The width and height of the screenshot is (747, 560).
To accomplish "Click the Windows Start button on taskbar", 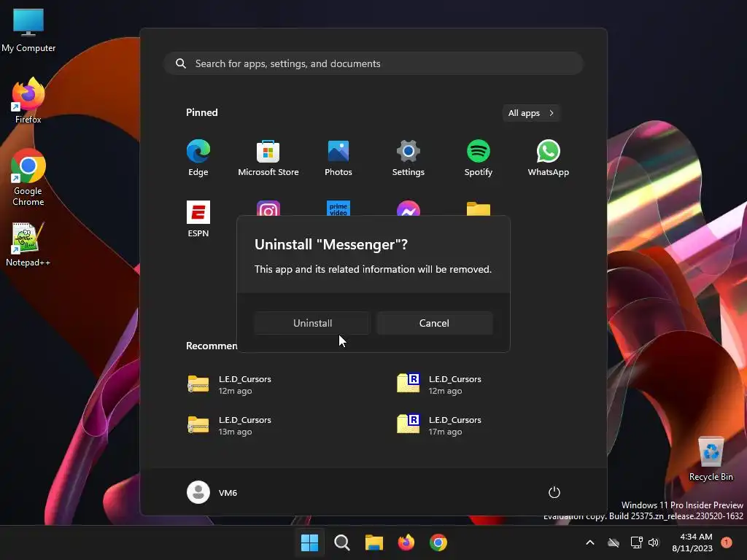I will [309, 542].
